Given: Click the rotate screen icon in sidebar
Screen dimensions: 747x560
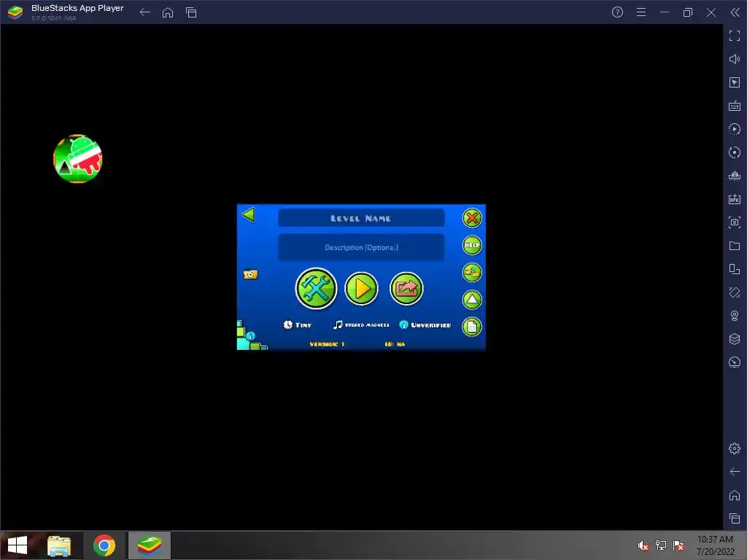Looking at the screenshot, I should click(x=735, y=269).
